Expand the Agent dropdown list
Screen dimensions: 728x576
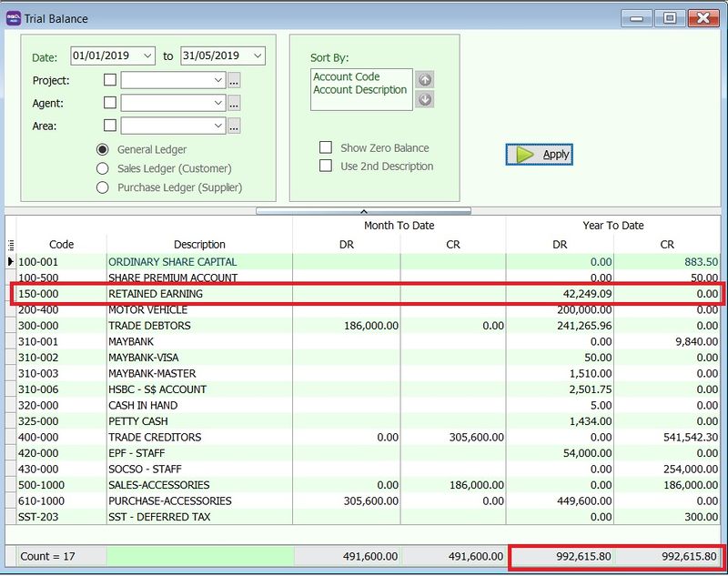218,104
